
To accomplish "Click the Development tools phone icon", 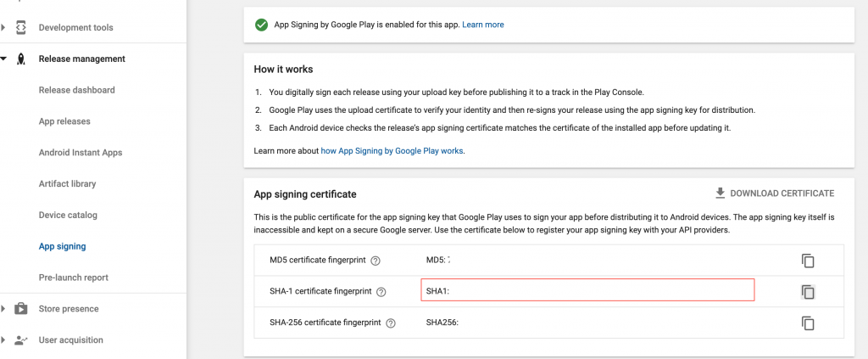I will point(21,27).
